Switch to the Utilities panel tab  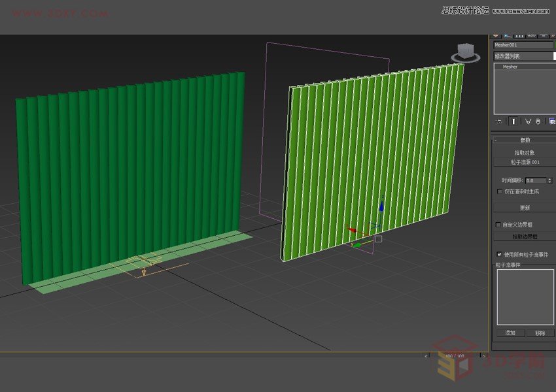pos(553,36)
